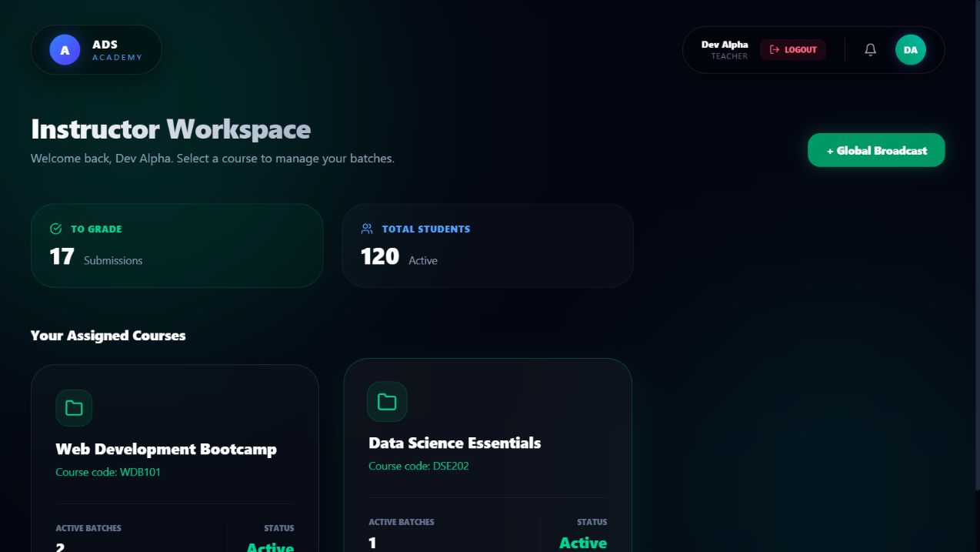Click Data Science Essentials Active Batches label
The width and height of the screenshot is (980, 552).
tap(402, 522)
